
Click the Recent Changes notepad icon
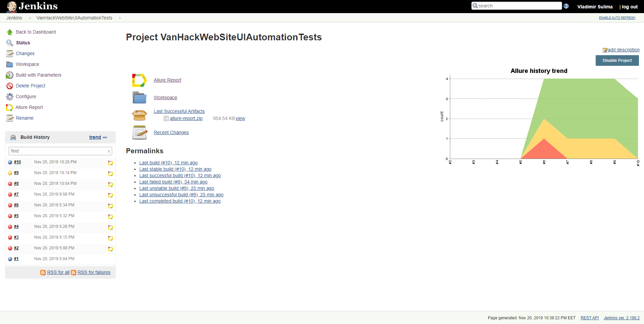click(x=139, y=132)
